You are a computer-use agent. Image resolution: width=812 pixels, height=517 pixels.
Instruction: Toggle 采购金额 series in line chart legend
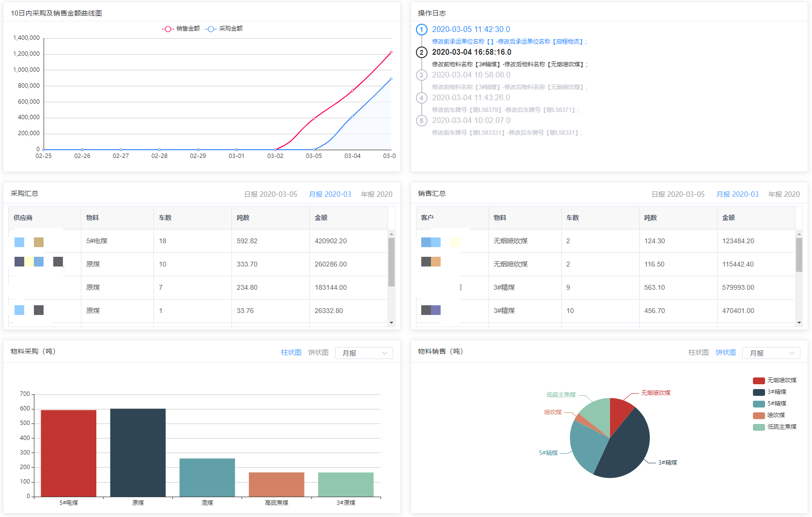pos(224,29)
